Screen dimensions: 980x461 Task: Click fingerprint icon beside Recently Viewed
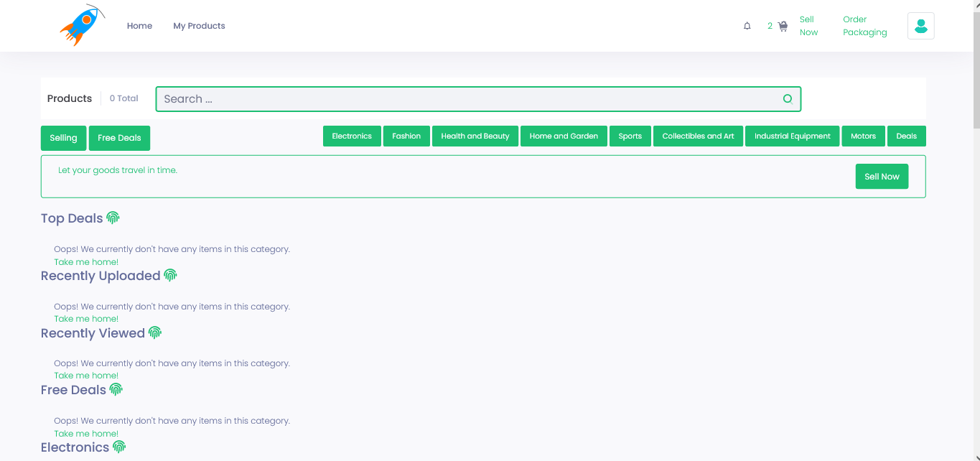[x=155, y=332]
